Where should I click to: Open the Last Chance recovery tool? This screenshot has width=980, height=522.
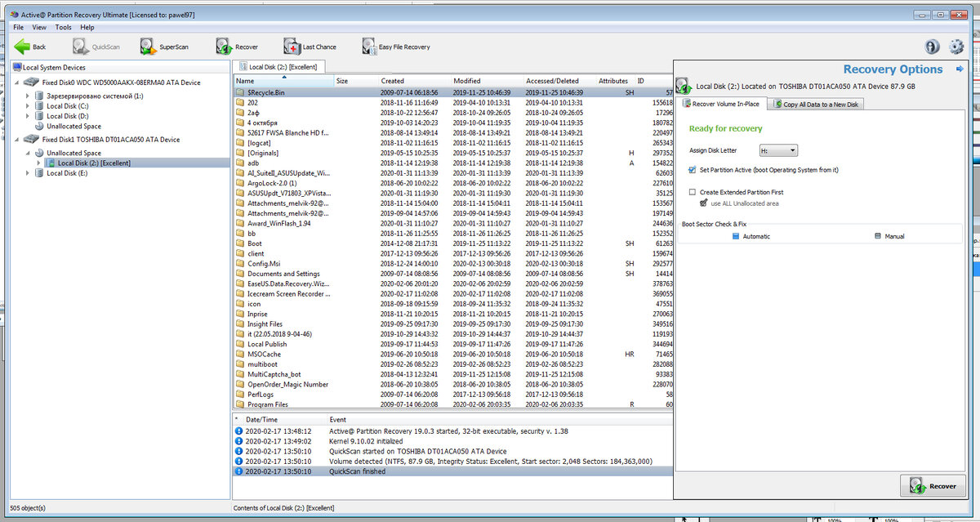[x=310, y=47]
